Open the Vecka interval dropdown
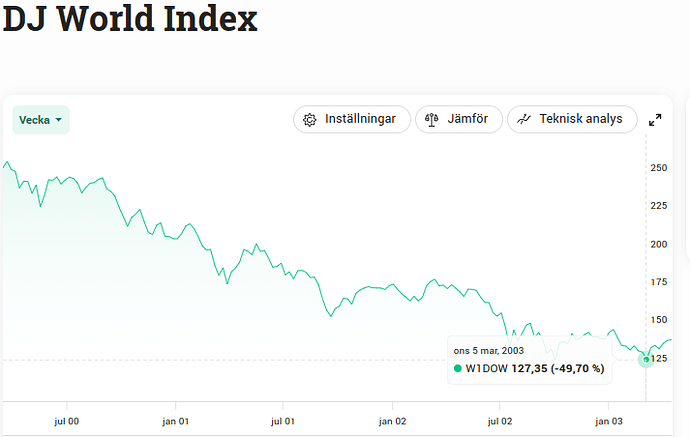Viewport: 690px width, 437px height. (x=41, y=120)
